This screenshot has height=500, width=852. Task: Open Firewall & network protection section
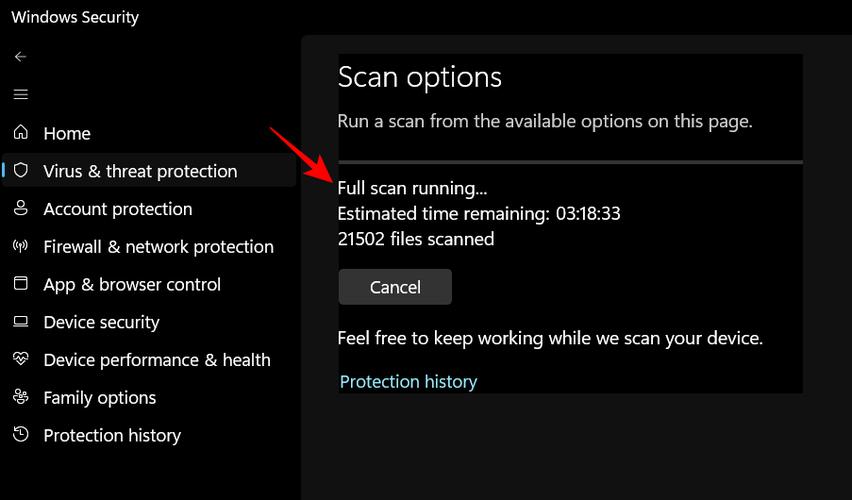159,247
